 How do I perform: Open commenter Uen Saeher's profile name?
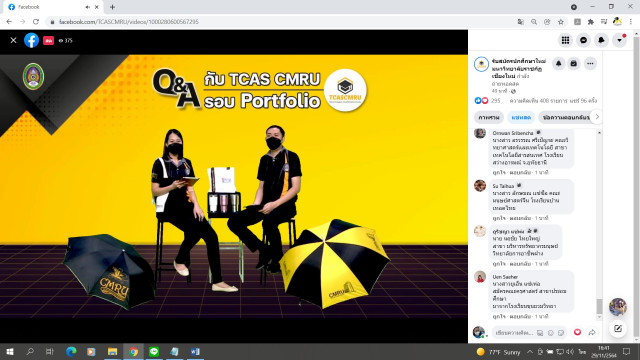505,277
